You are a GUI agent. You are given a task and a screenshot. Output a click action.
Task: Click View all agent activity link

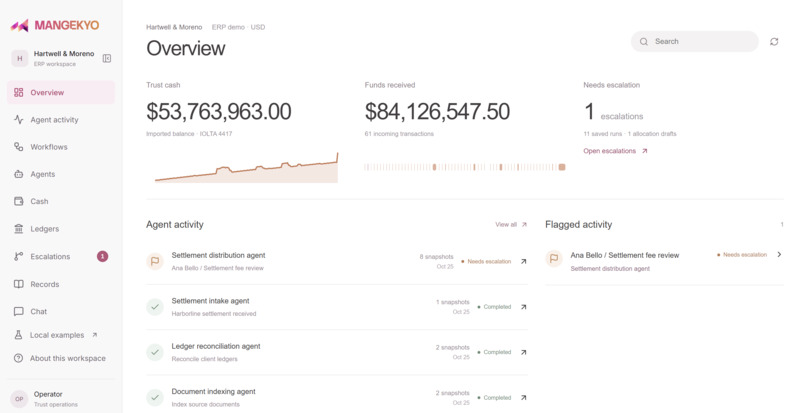coord(511,225)
